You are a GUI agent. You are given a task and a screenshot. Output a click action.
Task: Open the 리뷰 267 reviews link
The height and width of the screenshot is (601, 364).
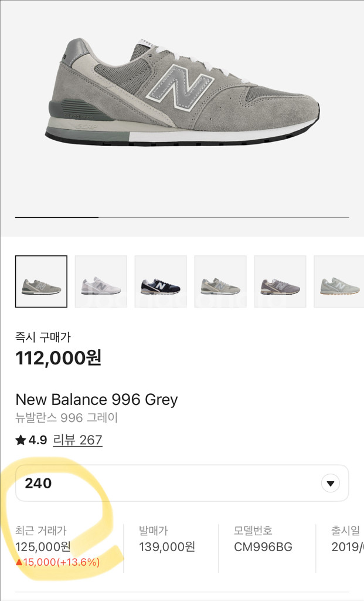point(78,440)
